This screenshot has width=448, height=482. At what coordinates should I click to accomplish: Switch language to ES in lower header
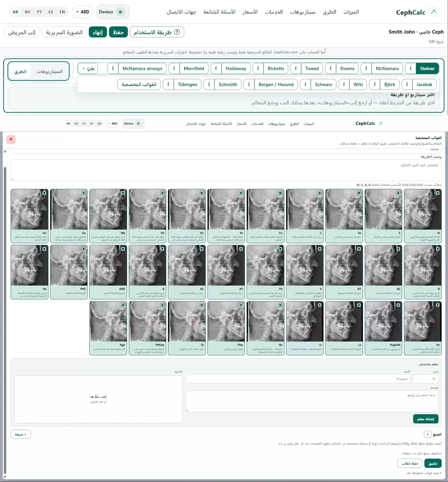(91, 124)
